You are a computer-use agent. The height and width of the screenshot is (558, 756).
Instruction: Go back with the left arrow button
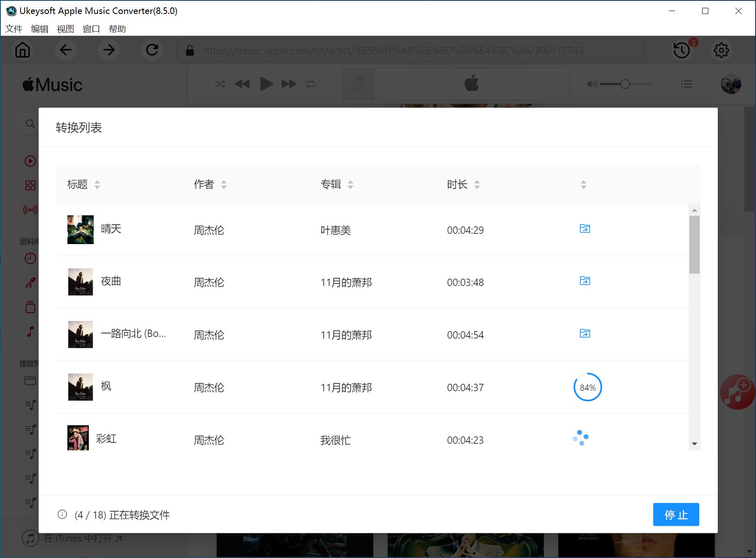(66, 50)
